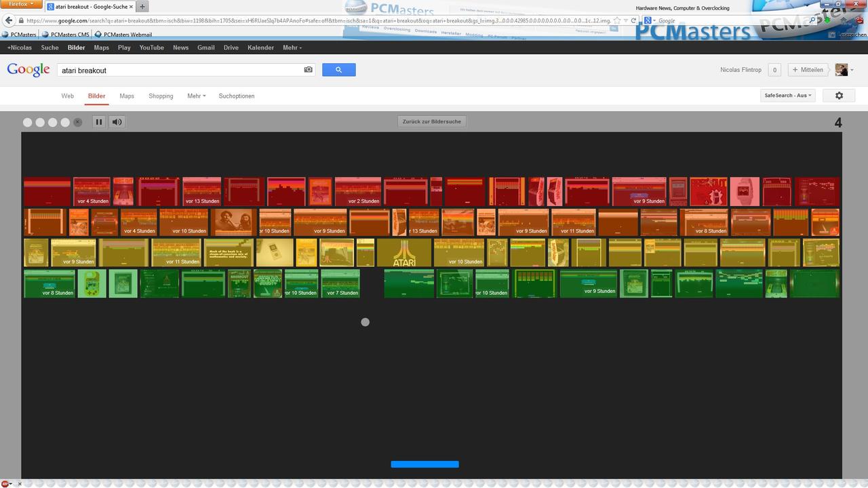Click the gray bouncing ball
Screen dimensions: 868x488
click(x=366, y=322)
